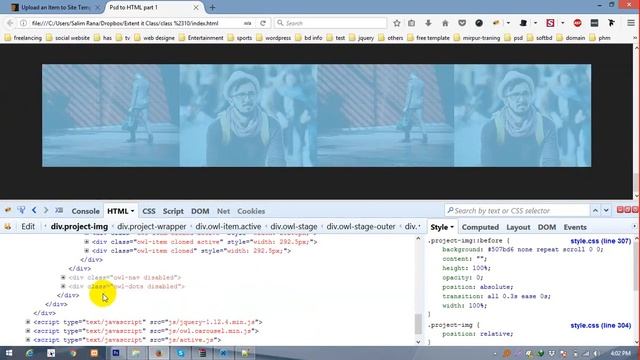The height and width of the screenshot is (360, 640).
Task: Go back to the previous page
Action: click(10, 23)
